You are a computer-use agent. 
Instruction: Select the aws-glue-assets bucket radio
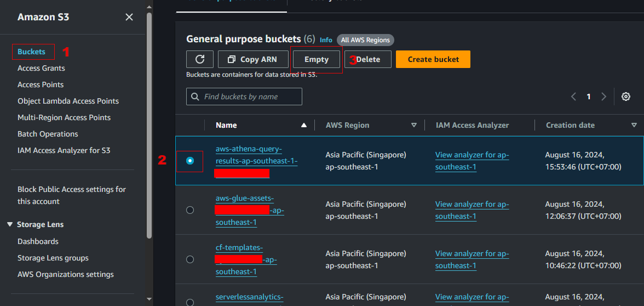click(189, 210)
